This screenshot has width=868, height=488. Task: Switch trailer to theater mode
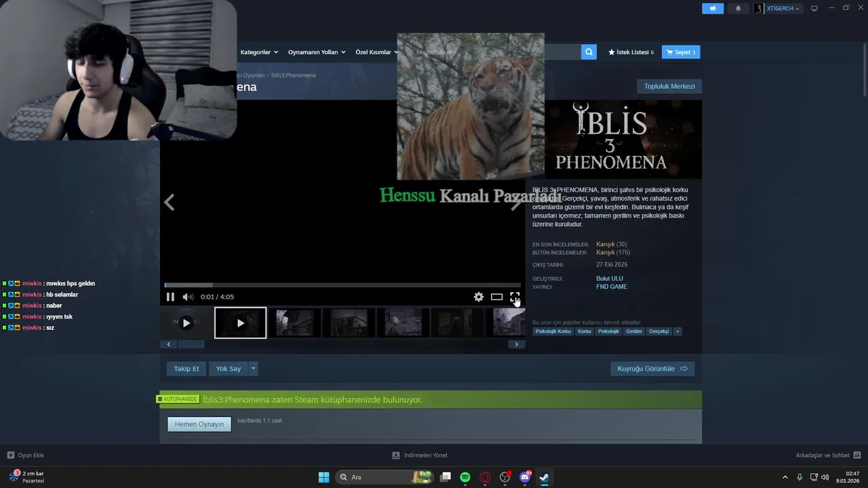pyautogui.click(x=496, y=297)
